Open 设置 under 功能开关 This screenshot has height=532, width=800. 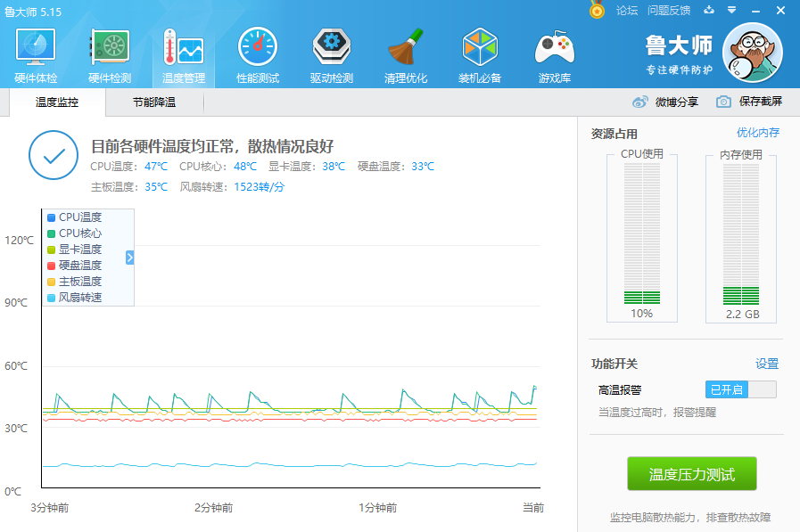[767, 364]
